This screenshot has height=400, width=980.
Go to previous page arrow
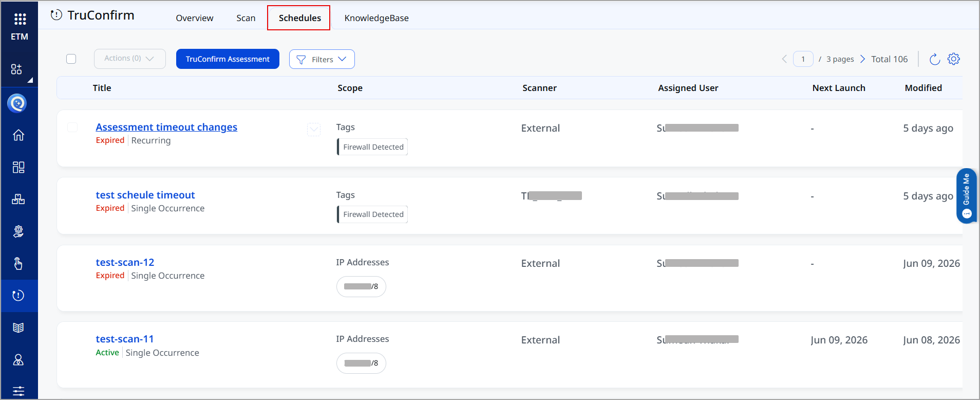coord(784,59)
